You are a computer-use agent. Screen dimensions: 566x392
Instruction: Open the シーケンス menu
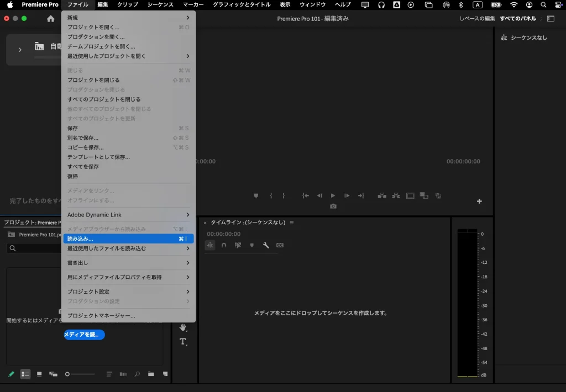(160, 4)
